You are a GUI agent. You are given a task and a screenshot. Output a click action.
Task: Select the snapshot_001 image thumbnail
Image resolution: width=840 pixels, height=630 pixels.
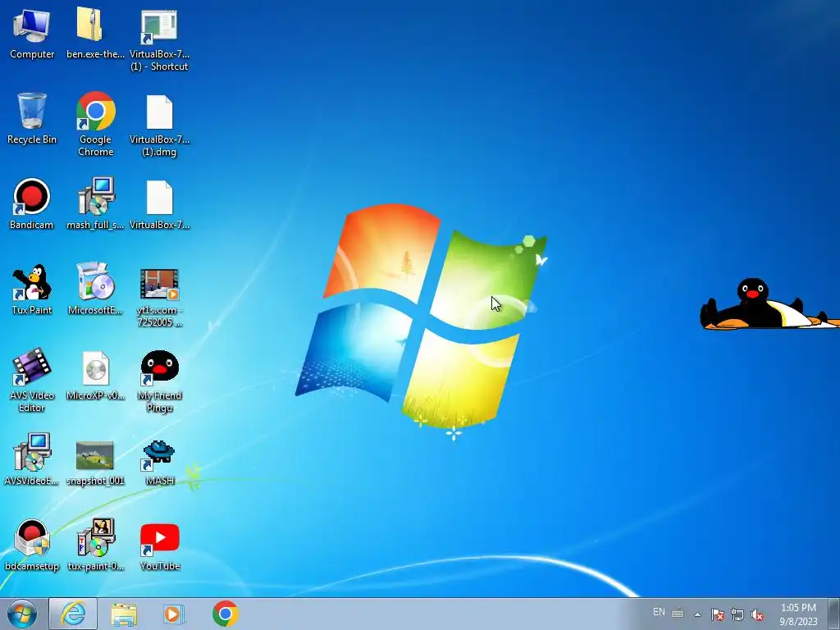[x=95, y=463]
